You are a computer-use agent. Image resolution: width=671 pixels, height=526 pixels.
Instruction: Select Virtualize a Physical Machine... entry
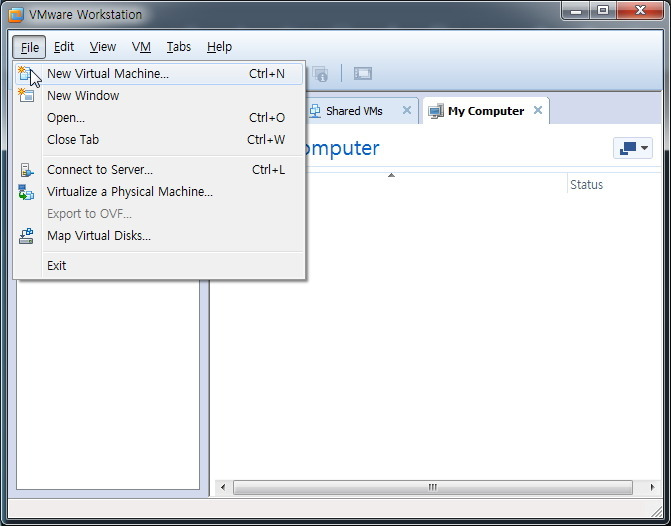pyautogui.click(x=159, y=192)
